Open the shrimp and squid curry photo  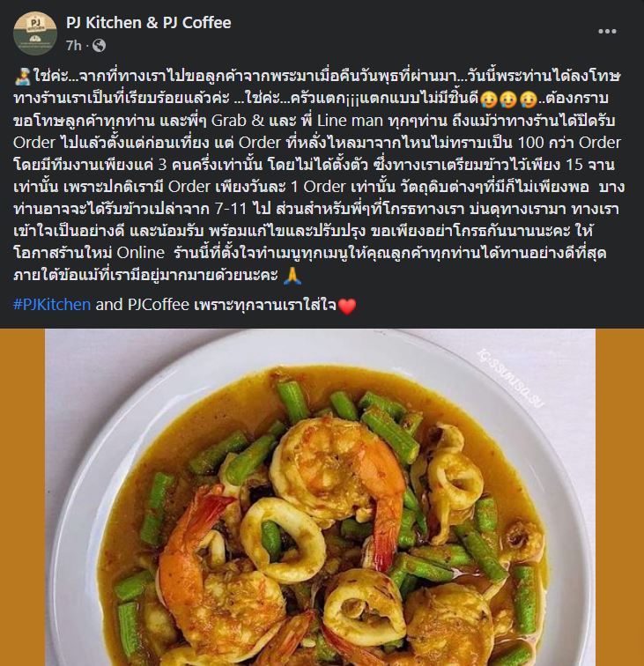[321, 498]
